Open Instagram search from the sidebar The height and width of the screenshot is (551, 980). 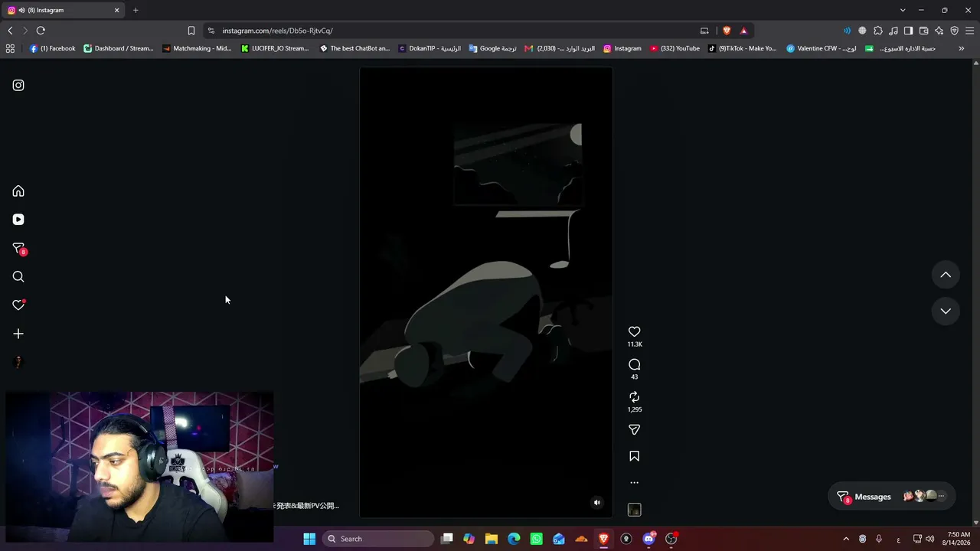[x=18, y=277]
